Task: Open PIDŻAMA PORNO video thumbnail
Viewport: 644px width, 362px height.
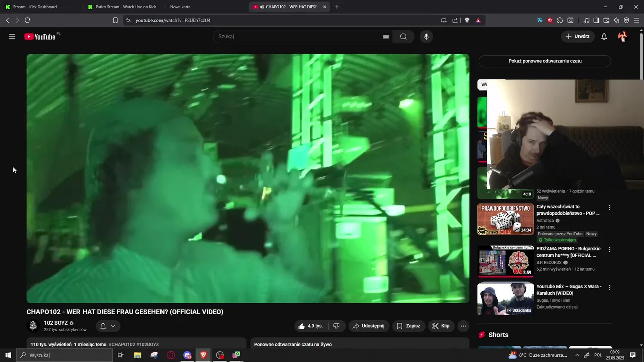Action: coord(506,261)
